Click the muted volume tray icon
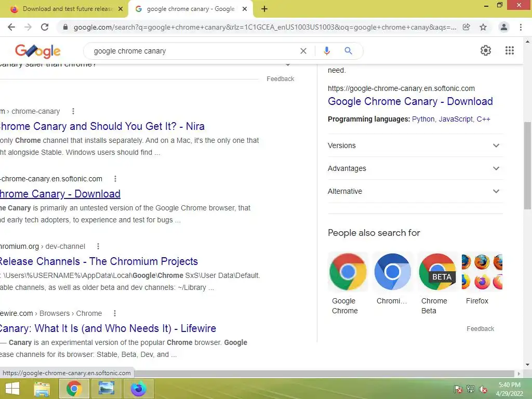Image resolution: width=532 pixels, height=399 pixels. pos(483,389)
